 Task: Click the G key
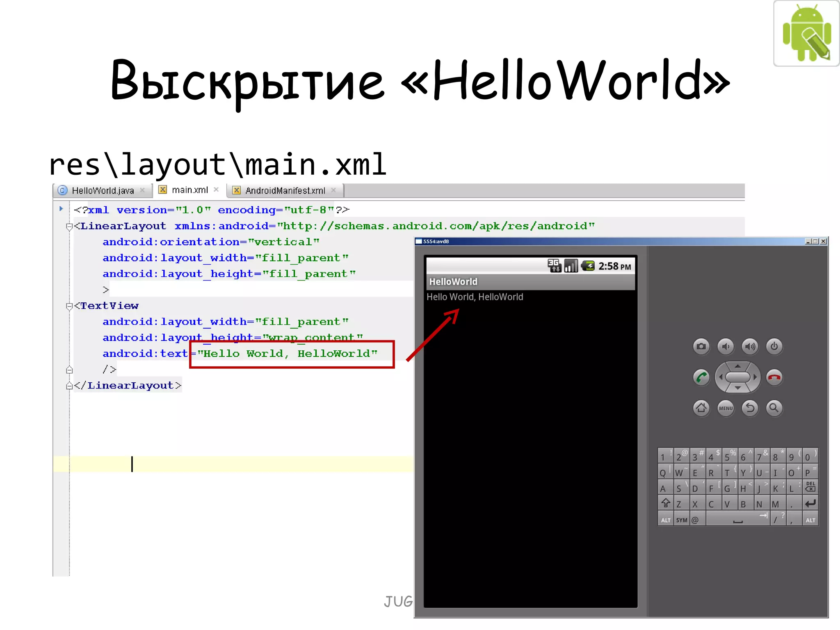coord(730,487)
